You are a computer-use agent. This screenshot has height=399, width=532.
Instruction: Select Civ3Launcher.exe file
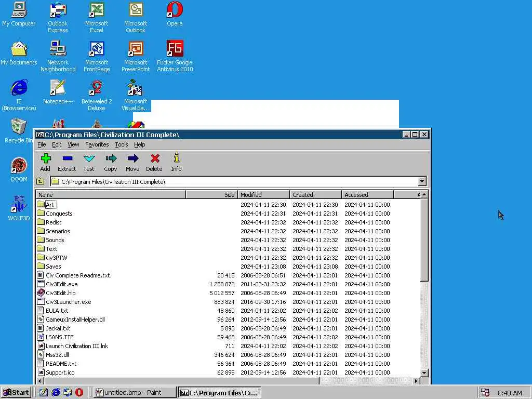64,302
